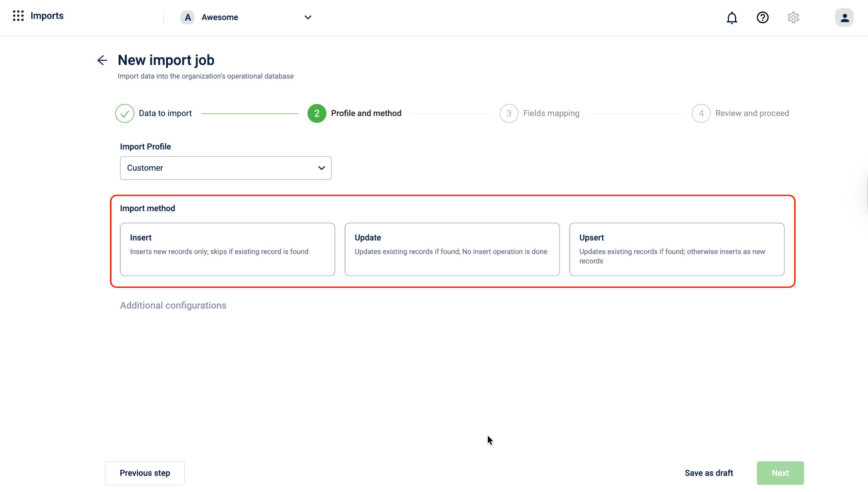Go to Data to import step

(x=165, y=113)
